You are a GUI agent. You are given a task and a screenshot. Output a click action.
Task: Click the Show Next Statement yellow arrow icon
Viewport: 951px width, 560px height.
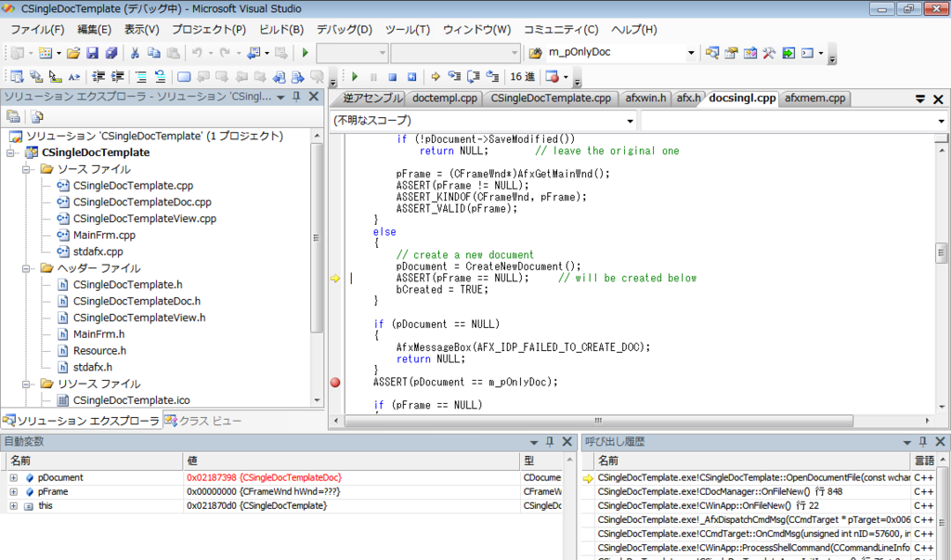pyautogui.click(x=435, y=77)
